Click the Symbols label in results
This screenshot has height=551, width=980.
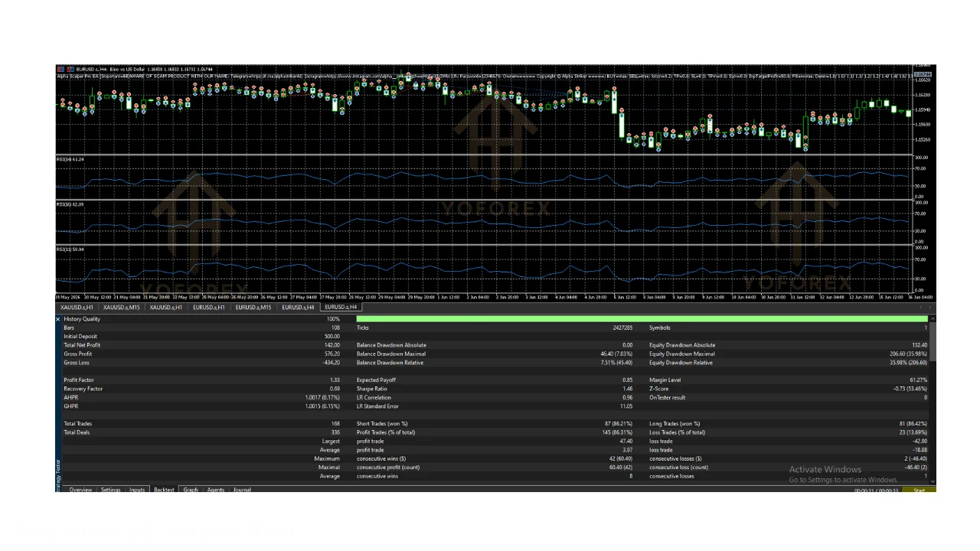[x=660, y=328]
